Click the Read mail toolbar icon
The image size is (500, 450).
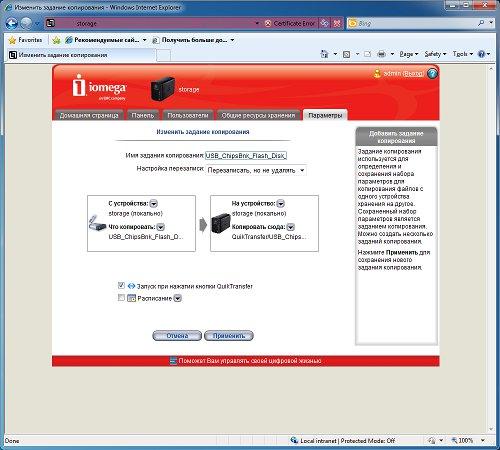click(x=367, y=54)
